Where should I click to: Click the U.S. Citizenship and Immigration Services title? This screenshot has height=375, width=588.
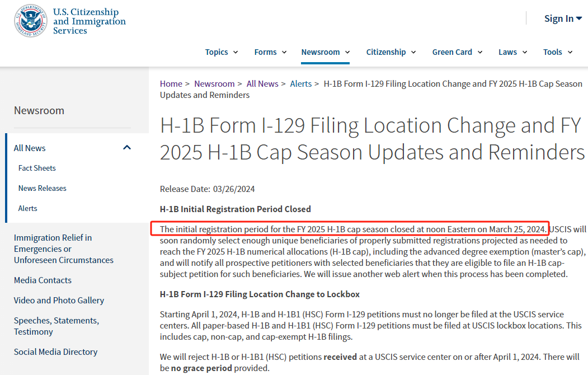(90, 21)
